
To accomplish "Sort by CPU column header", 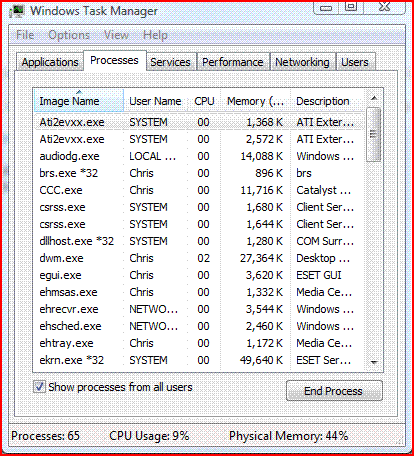I will (204, 101).
